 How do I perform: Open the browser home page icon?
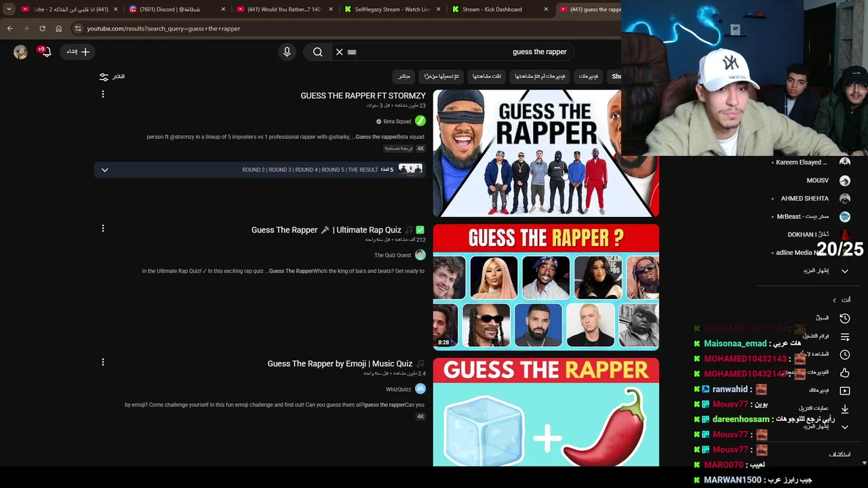[58, 28]
